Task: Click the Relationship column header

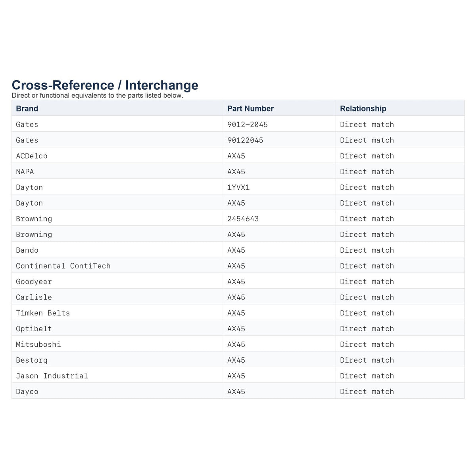Action: coord(400,108)
